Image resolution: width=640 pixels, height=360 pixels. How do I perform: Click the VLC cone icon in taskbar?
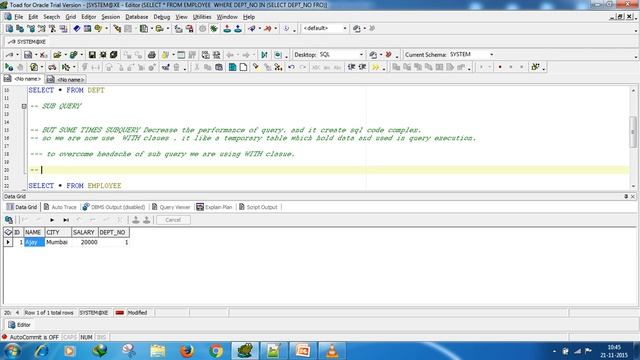tap(332, 351)
